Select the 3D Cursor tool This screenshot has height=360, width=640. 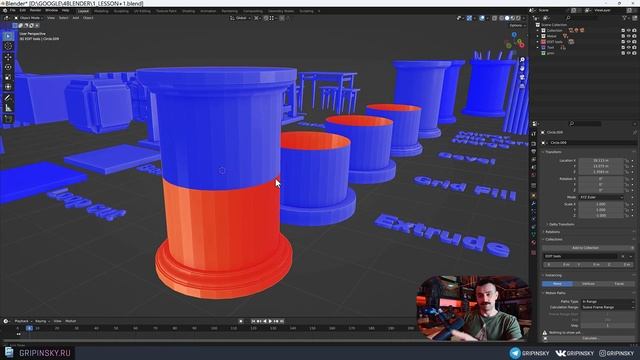[x=8, y=46]
